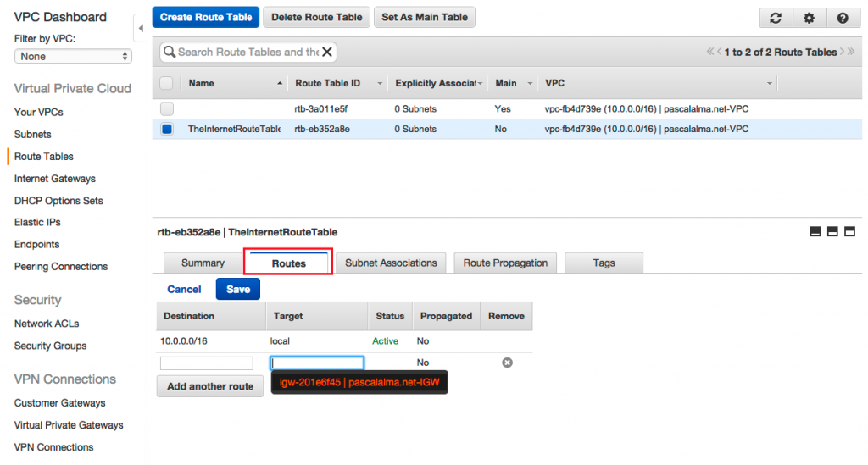Open Route Tables in the sidebar
This screenshot has width=868, height=465.
tap(44, 157)
